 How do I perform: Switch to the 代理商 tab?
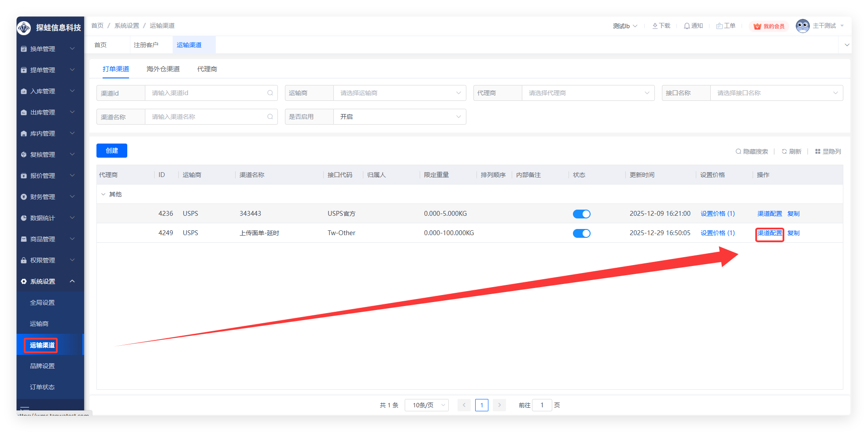[207, 69]
